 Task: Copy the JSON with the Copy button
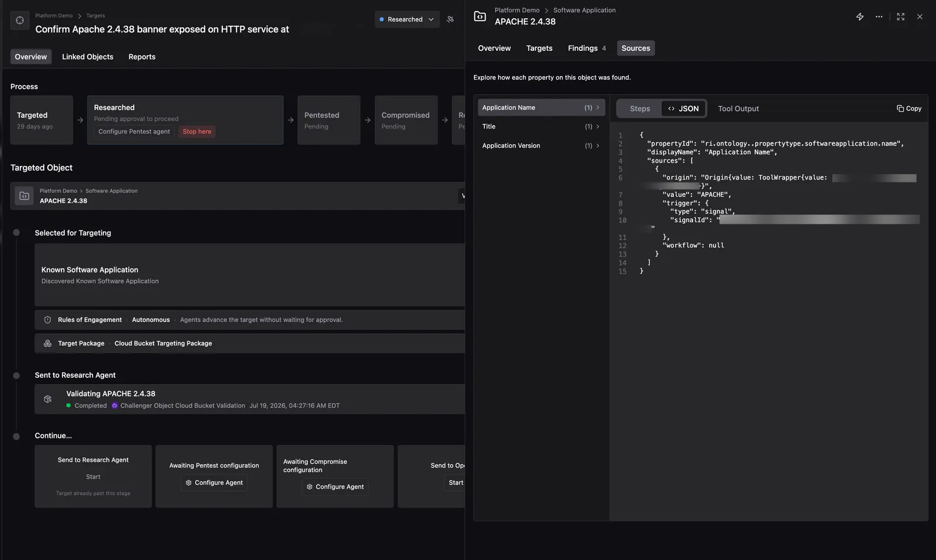coord(909,109)
